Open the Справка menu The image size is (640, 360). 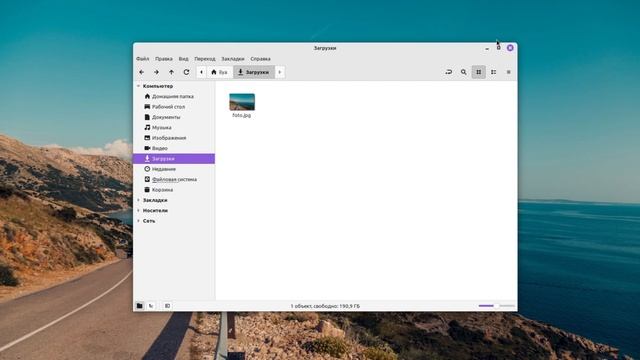[x=260, y=59]
